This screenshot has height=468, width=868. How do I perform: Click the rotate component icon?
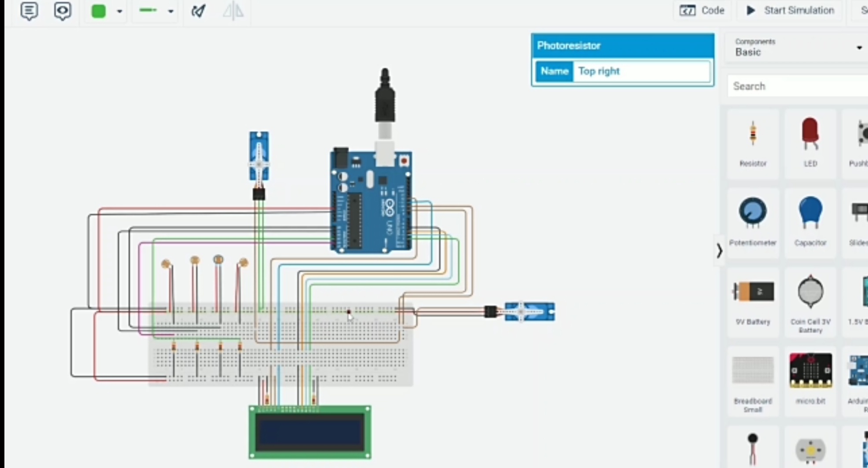(x=198, y=11)
